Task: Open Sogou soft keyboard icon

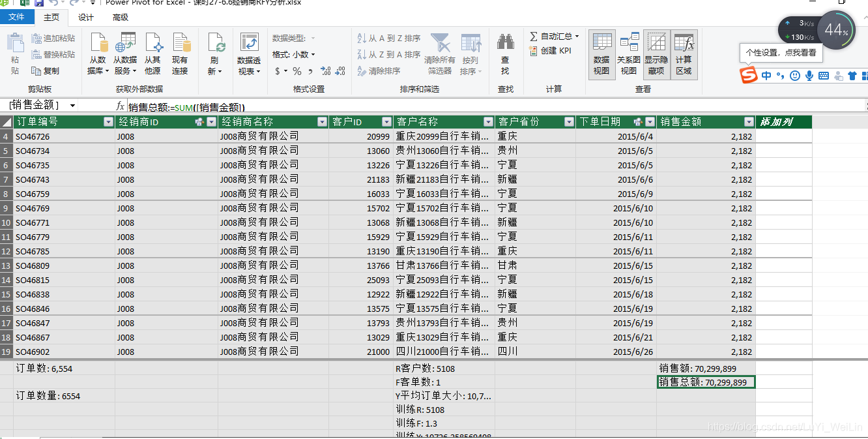Action: [x=823, y=76]
